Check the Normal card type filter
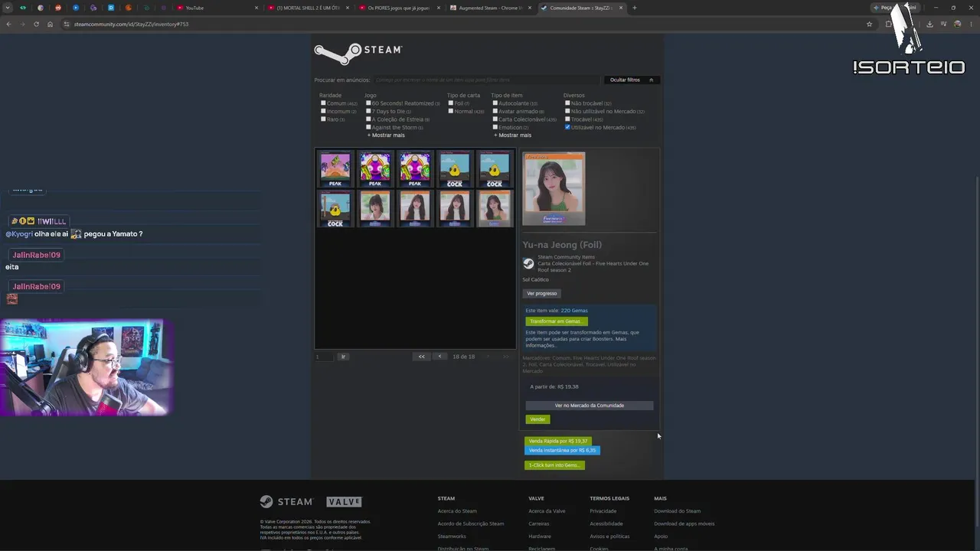The image size is (980, 551). pyautogui.click(x=451, y=111)
